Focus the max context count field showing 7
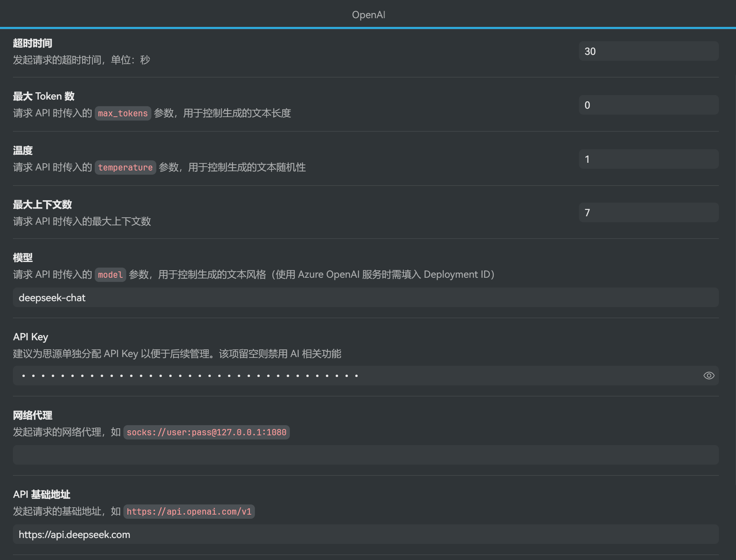The width and height of the screenshot is (736, 560). tap(649, 213)
